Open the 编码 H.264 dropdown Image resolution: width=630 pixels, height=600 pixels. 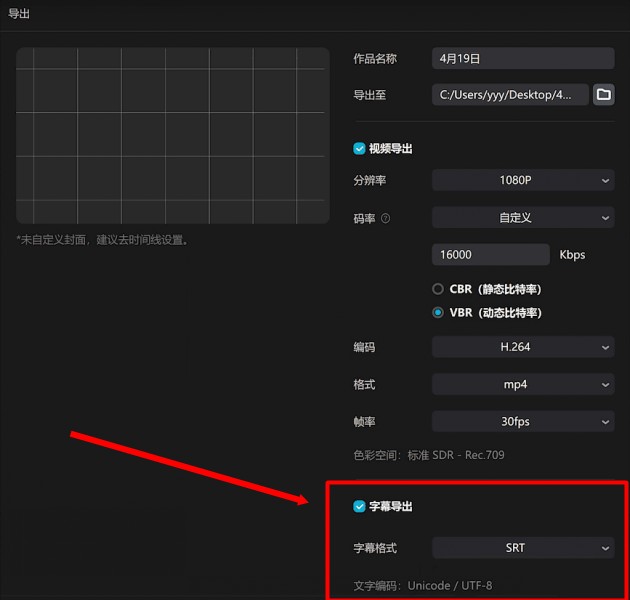(523, 347)
